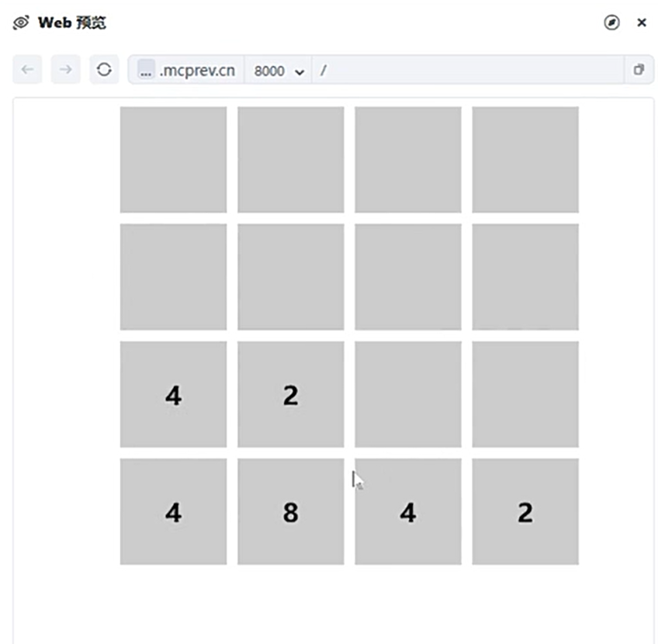Focus the URL path input field
658x644 pixels.
coord(468,70)
